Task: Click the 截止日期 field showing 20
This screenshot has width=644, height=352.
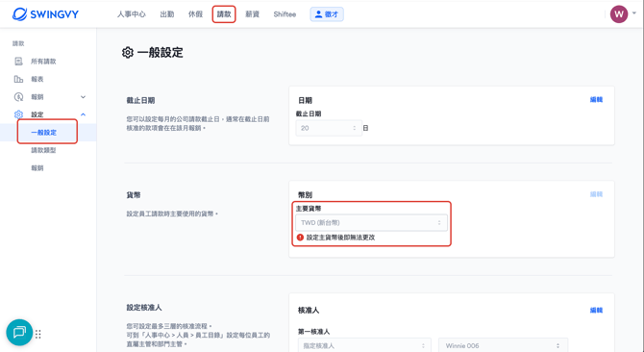Action: point(329,128)
